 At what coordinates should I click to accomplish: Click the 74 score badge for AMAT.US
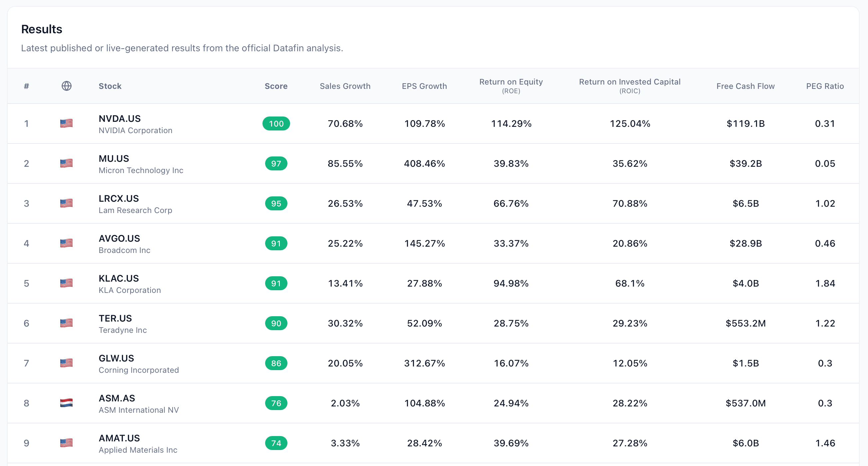(276, 443)
